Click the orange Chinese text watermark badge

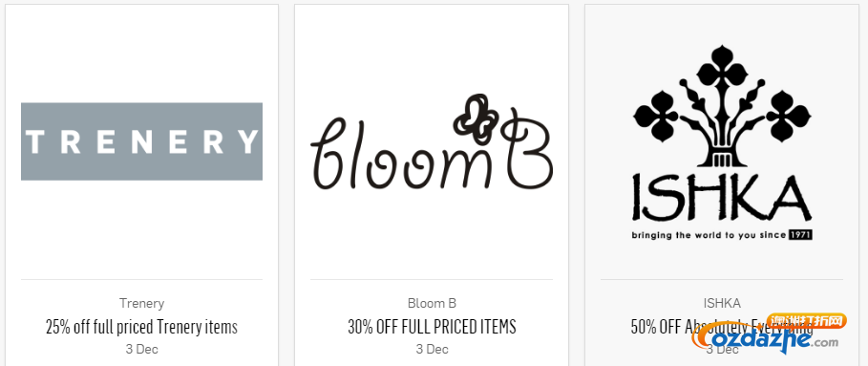pos(807,320)
